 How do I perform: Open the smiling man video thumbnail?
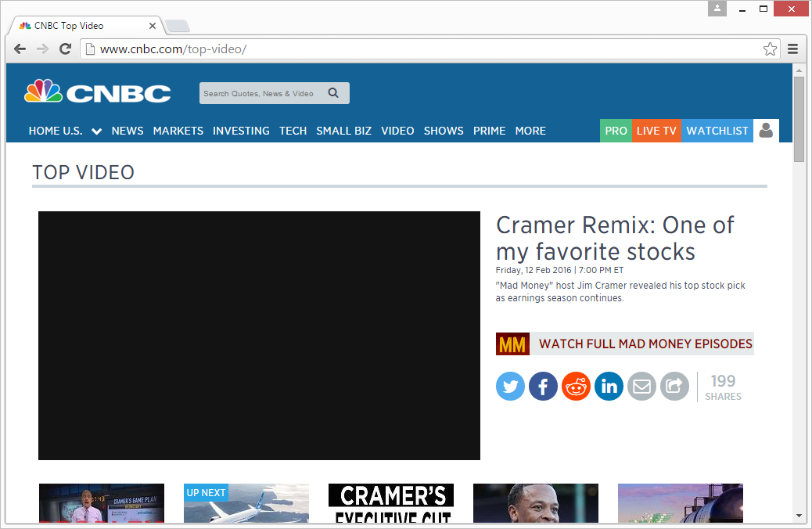(535, 503)
